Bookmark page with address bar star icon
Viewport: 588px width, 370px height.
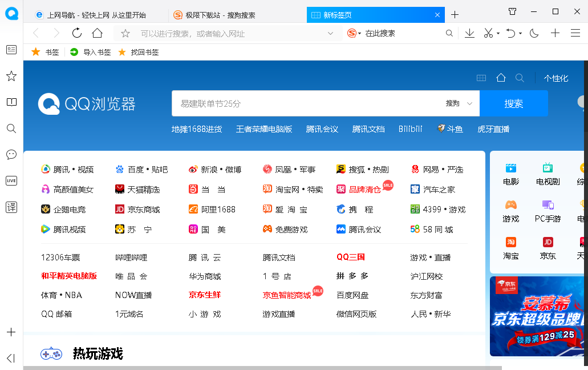click(x=125, y=33)
